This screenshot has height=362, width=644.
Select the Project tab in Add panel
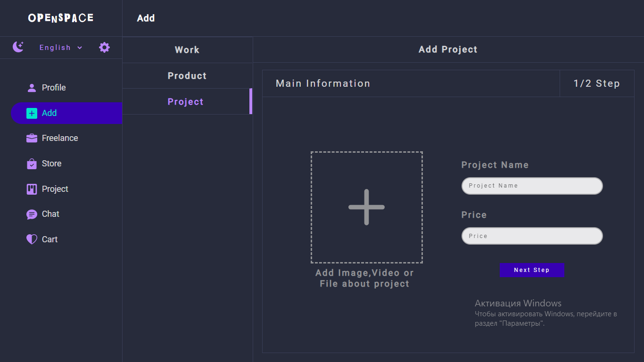tap(187, 101)
